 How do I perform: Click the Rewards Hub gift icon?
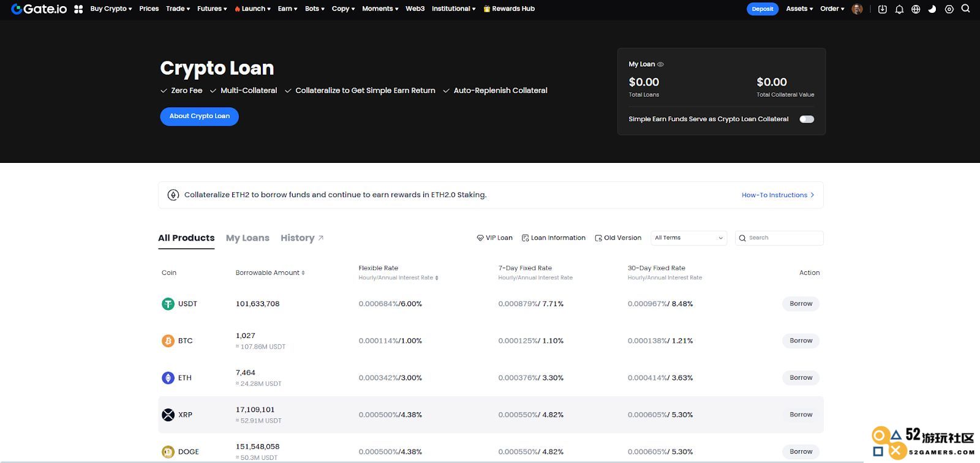pyautogui.click(x=487, y=9)
